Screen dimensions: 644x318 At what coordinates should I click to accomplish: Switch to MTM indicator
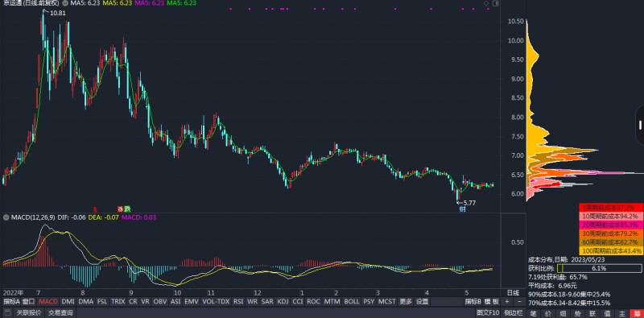pyautogui.click(x=332, y=302)
